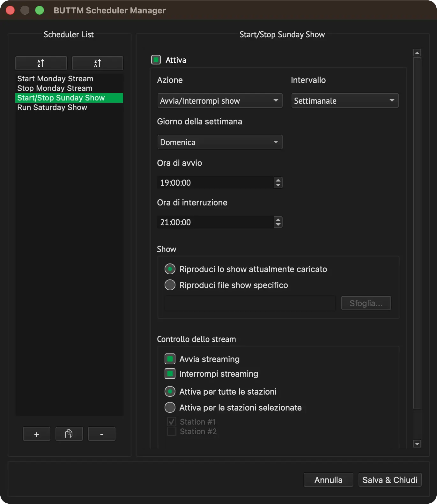Uncheck Avvia streaming
437x504 pixels.
(x=170, y=359)
